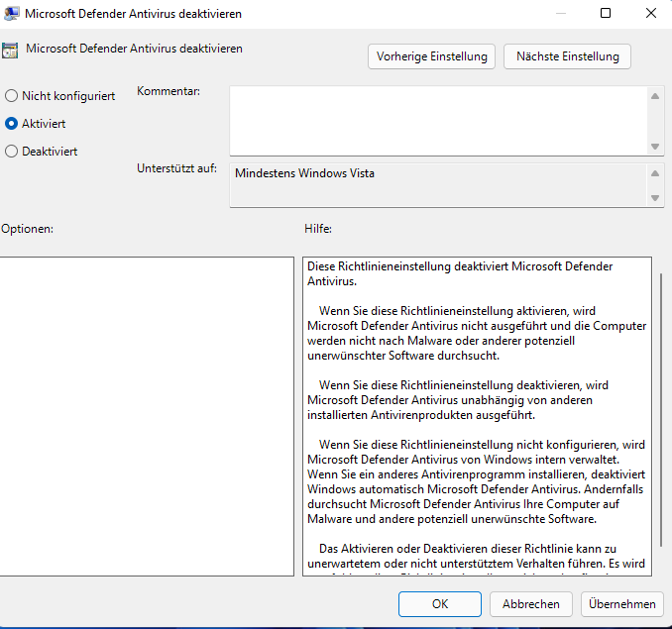Click the 'Mindestens Windows Vista' supported field
Screen dimensions: 672x629
click(x=438, y=185)
